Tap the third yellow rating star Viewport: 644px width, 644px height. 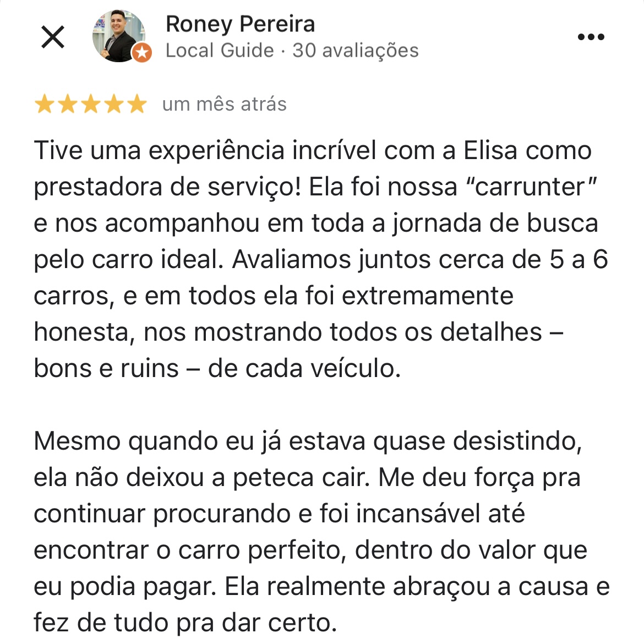[91, 103]
